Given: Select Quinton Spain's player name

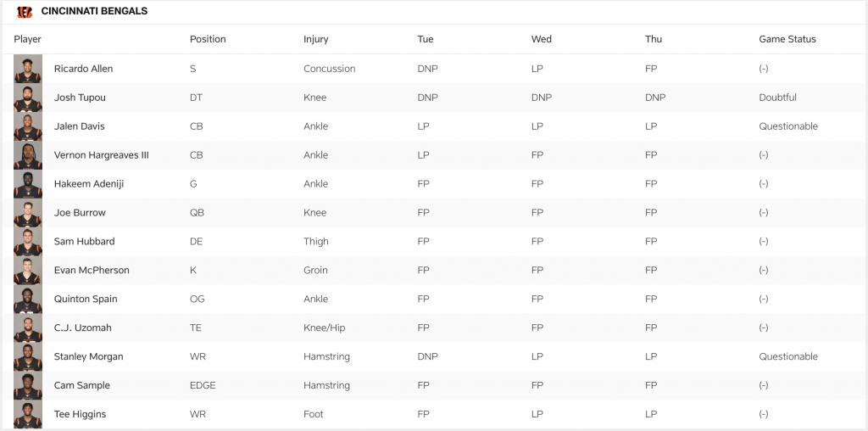Looking at the screenshot, I should 86,299.
